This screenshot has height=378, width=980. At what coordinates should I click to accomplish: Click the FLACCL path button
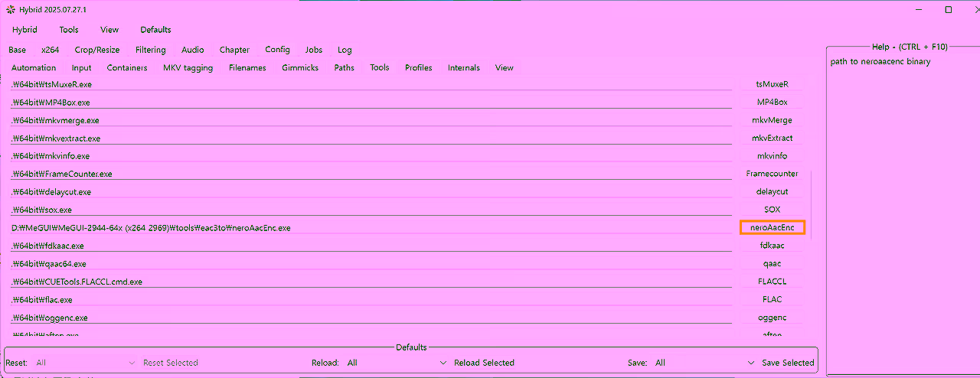[x=772, y=282]
